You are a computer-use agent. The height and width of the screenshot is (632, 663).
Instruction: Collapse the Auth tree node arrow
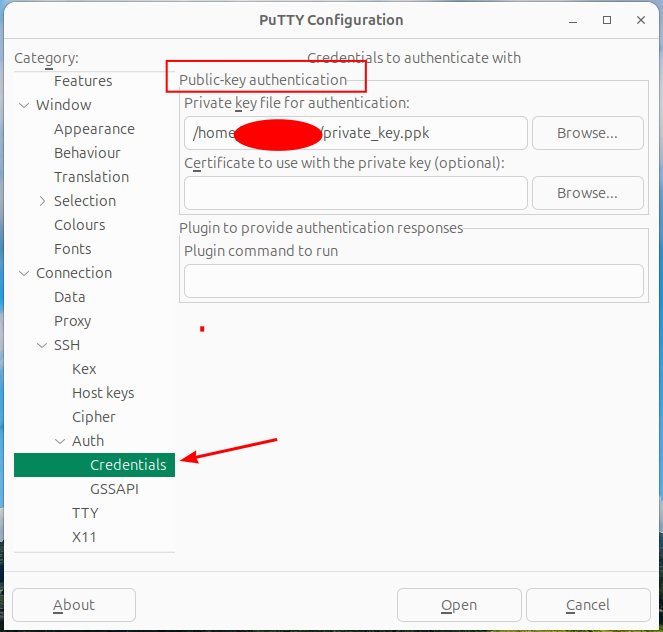(60, 441)
